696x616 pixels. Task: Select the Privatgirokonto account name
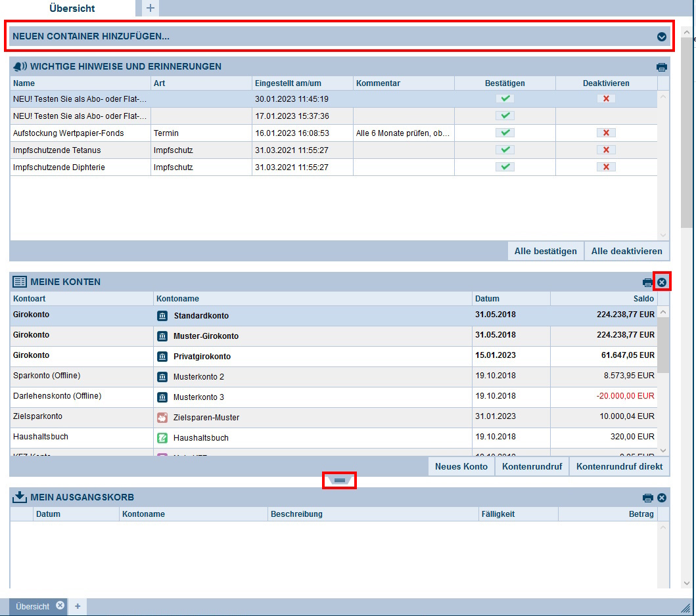(x=202, y=357)
